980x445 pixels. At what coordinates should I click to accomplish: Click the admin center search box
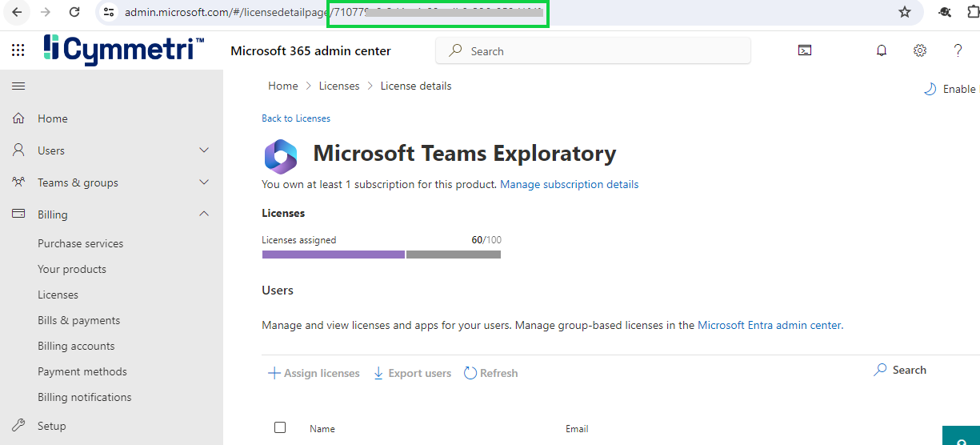pyautogui.click(x=593, y=51)
